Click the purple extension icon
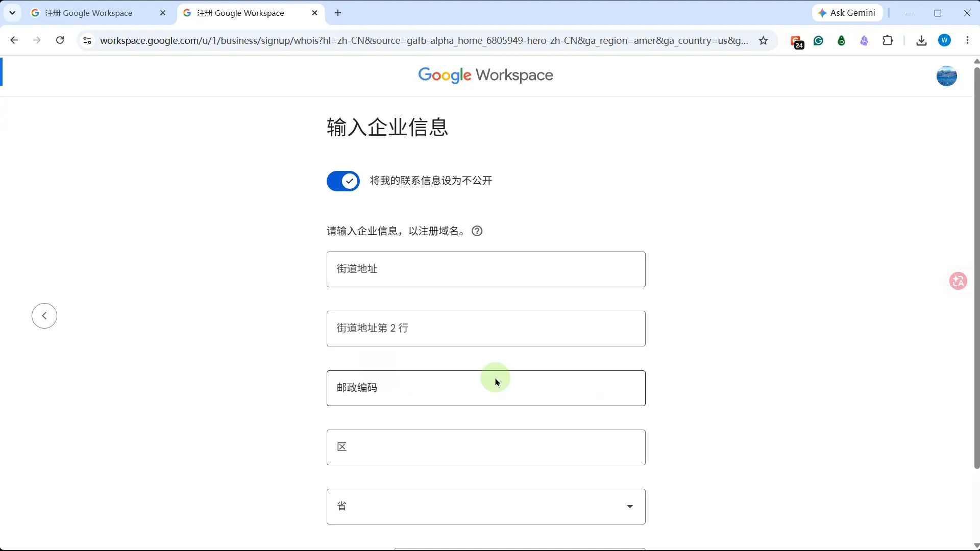The image size is (980, 551). (x=864, y=40)
